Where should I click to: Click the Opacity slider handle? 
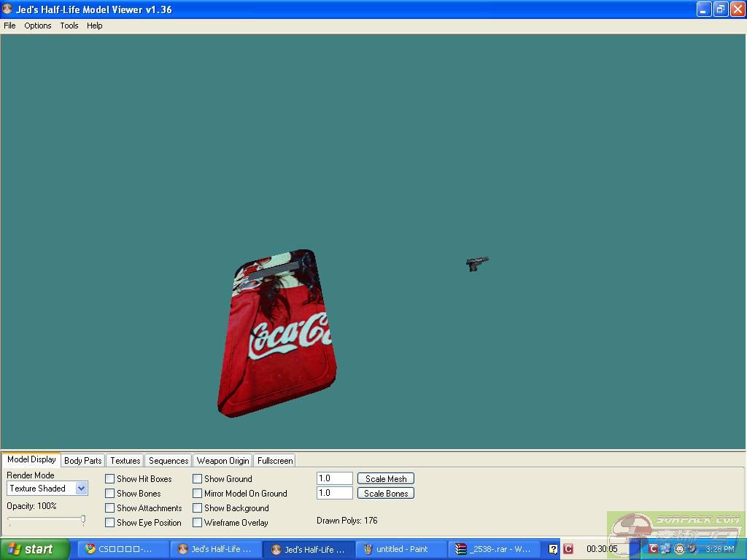point(83,520)
